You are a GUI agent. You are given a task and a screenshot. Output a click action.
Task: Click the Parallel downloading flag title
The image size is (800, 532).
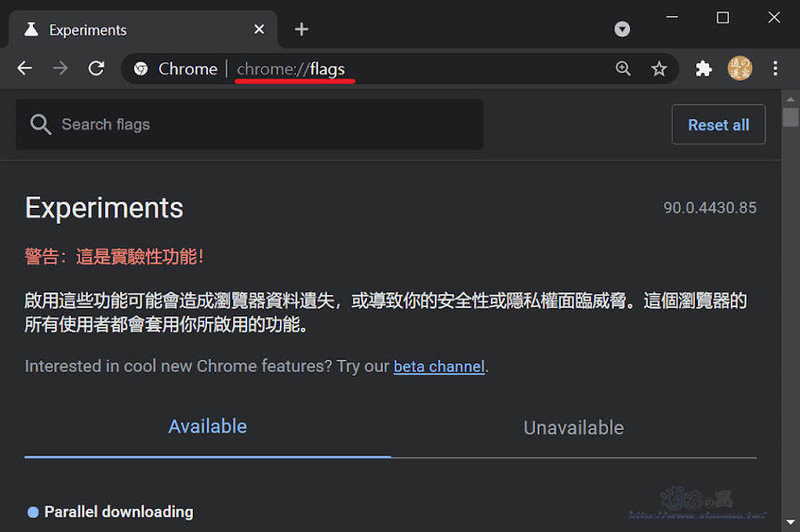pos(119,512)
